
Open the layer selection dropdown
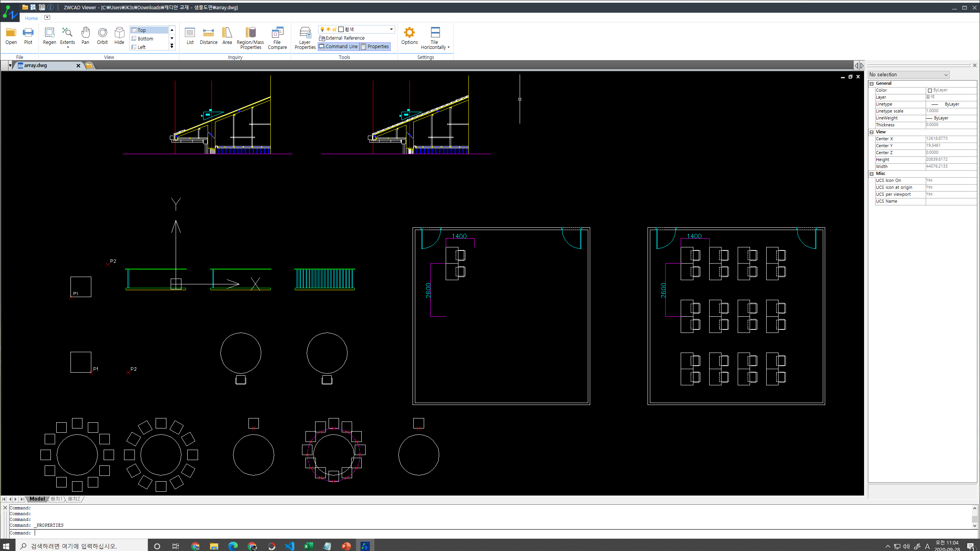tap(391, 29)
